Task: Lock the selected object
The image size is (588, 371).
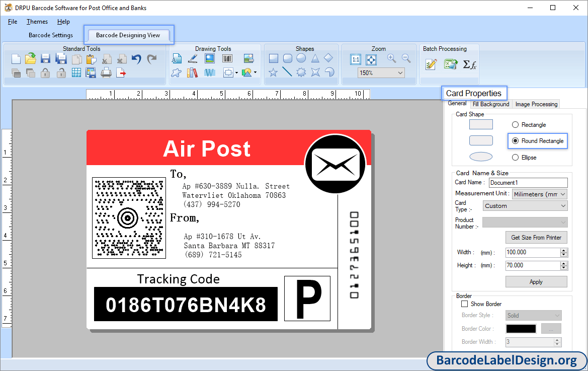Action: point(45,73)
